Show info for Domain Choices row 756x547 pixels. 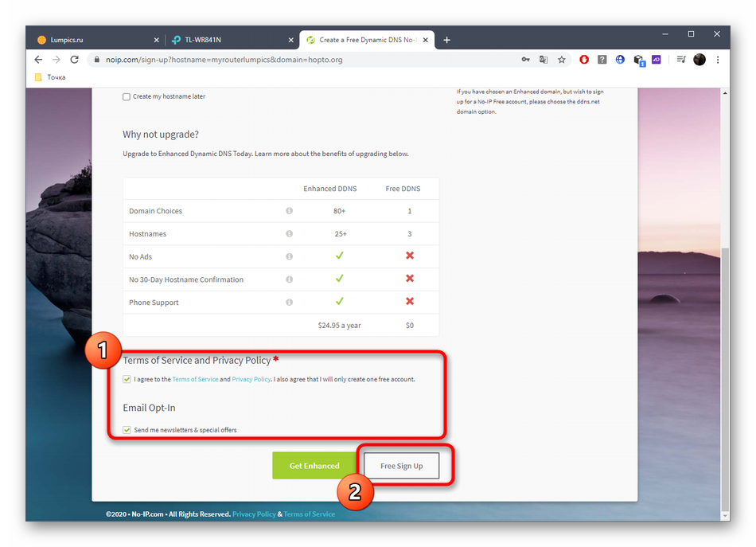(x=290, y=211)
